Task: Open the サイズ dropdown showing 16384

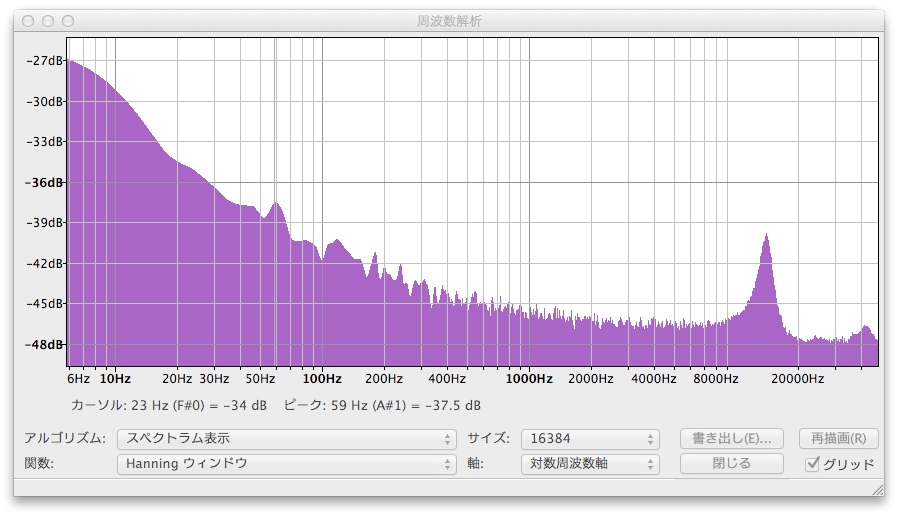Action: point(590,439)
